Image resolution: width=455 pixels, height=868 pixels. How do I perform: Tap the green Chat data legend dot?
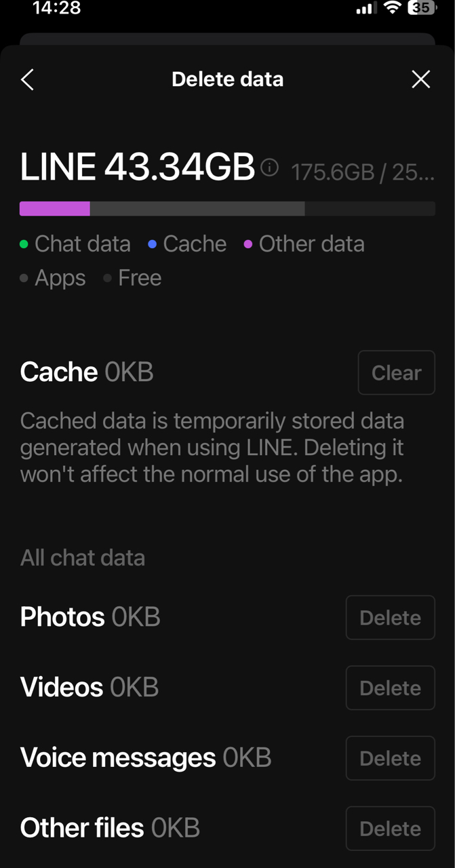24,244
